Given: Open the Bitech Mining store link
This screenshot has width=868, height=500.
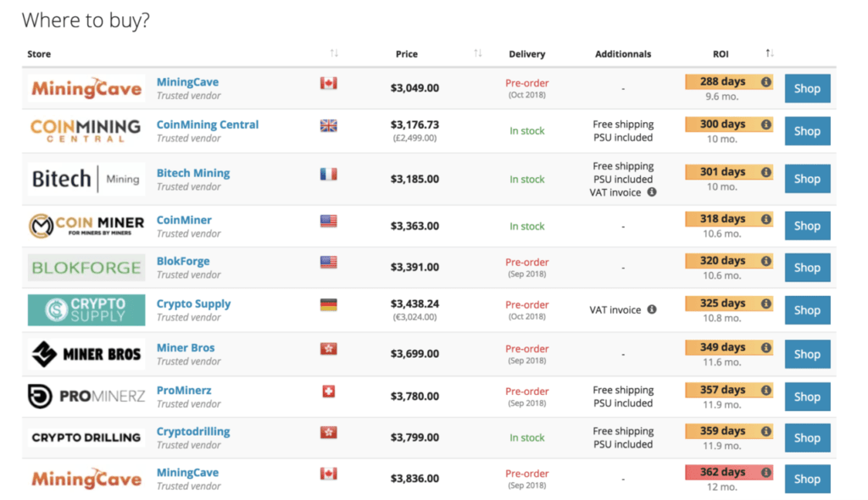Looking at the screenshot, I should pyautogui.click(x=193, y=173).
